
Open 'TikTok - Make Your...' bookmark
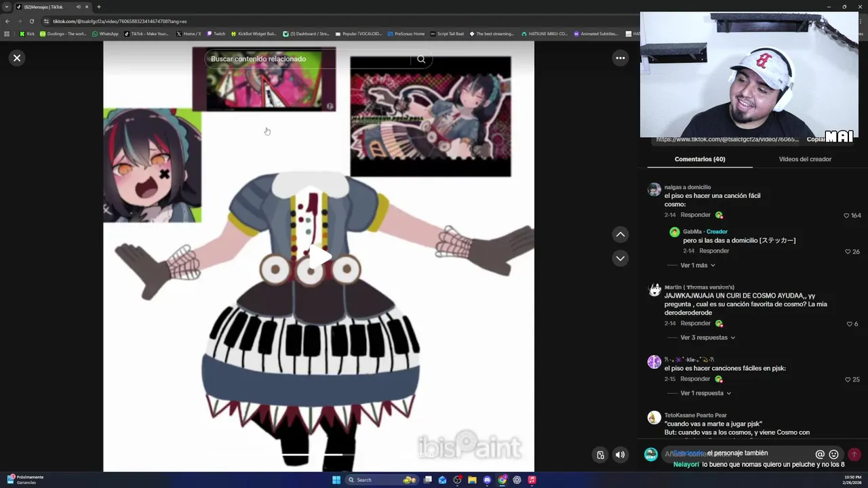146,34
